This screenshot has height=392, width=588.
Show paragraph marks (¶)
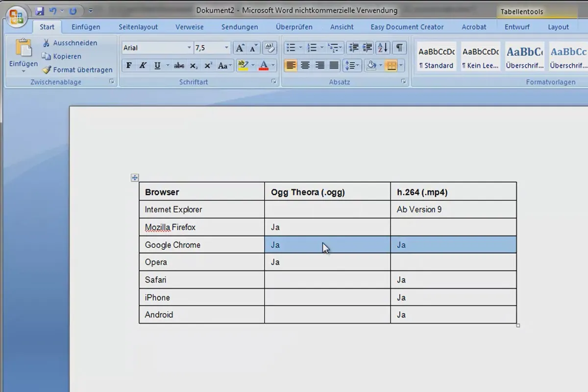pos(399,48)
